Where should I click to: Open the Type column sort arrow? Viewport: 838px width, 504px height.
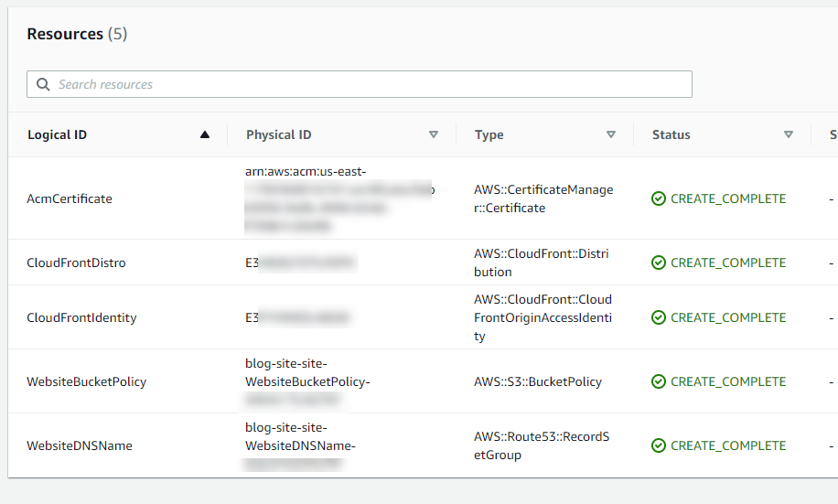(x=611, y=134)
